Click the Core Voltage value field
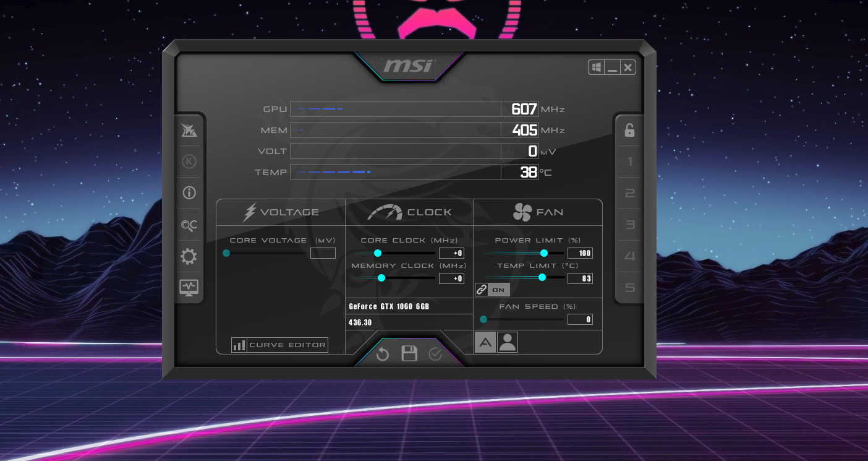 click(x=323, y=253)
